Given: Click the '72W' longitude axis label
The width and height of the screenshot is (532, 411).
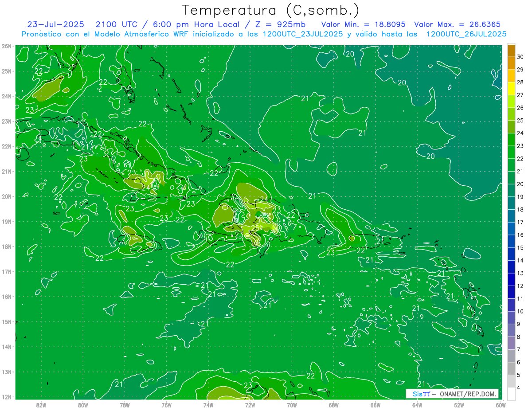Looking at the screenshot, I should tap(250, 405).
